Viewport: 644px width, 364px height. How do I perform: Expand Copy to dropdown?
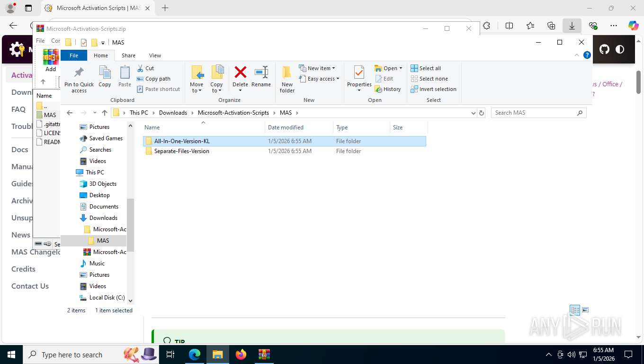tap(216, 88)
